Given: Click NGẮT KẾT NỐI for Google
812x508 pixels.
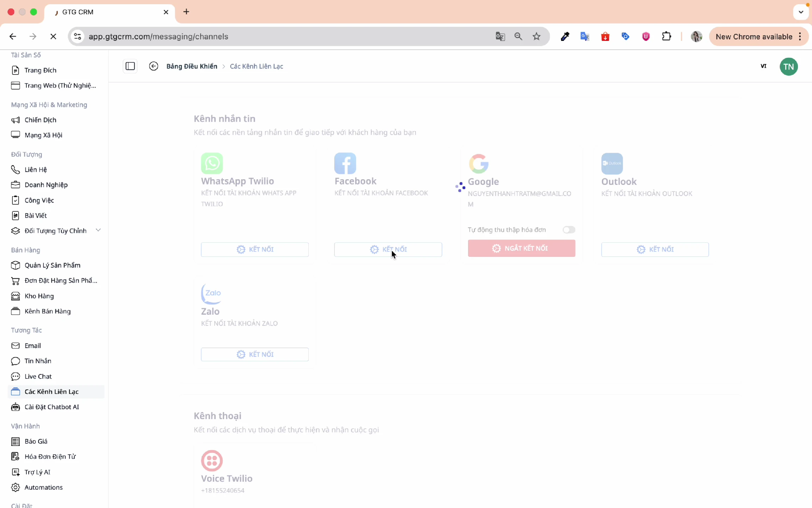Looking at the screenshot, I should tap(521, 248).
